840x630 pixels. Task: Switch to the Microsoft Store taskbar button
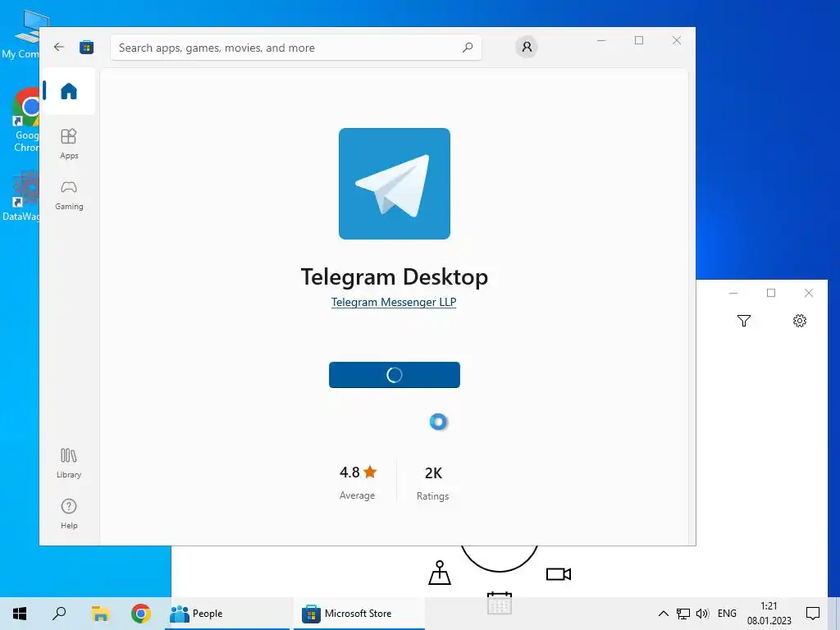(359, 614)
